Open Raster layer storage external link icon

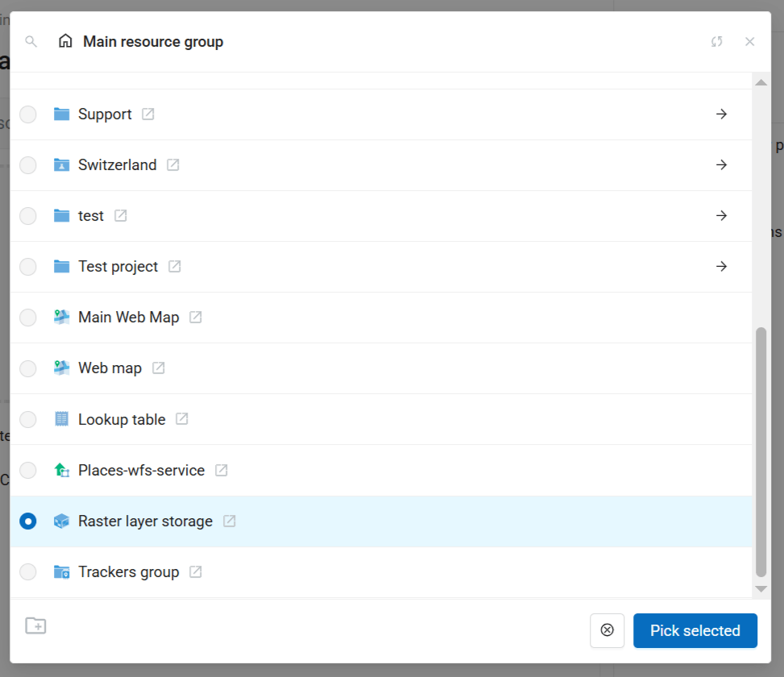(x=230, y=521)
